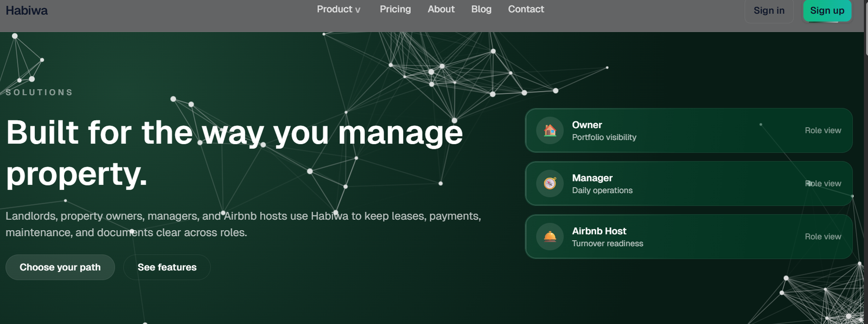The height and width of the screenshot is (324, 868).
Task: Click Role view on Airbnb Host card
Action: (823, 237)
